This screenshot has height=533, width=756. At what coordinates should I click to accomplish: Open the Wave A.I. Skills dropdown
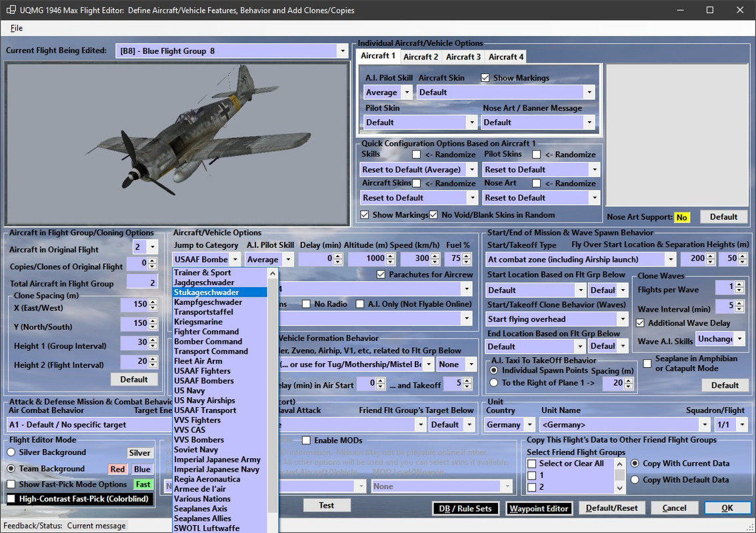click(739, 338)
